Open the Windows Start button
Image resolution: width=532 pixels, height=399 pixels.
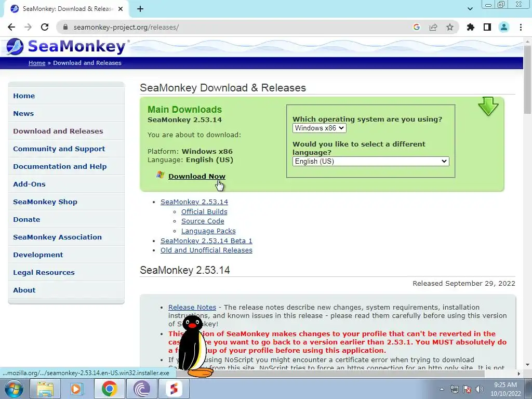coord(14,389)
